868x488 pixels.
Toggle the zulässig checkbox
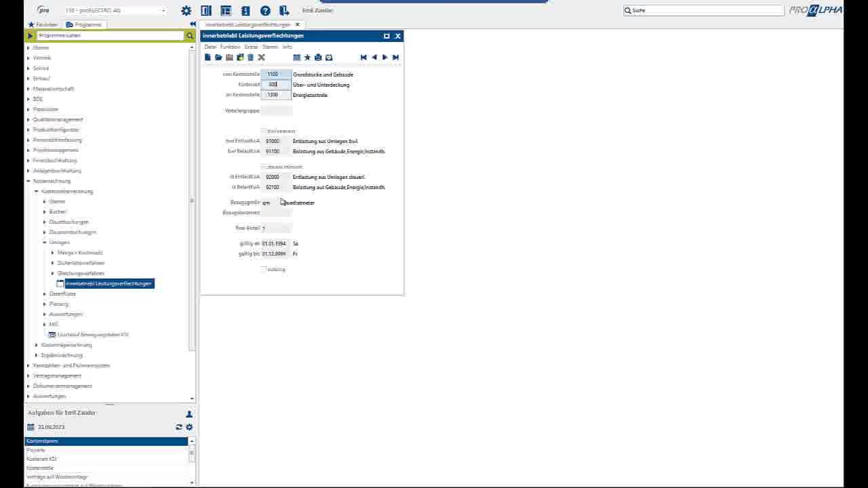(x=264, y=269)
